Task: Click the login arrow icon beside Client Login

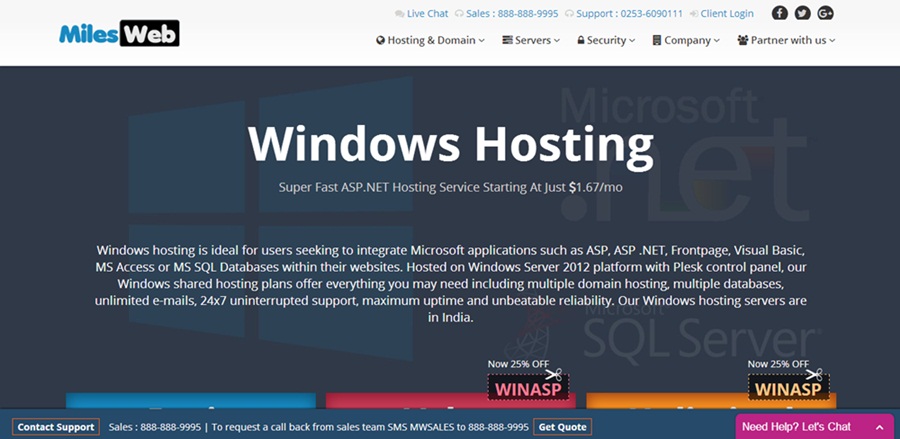Action: tap(694, 14)
